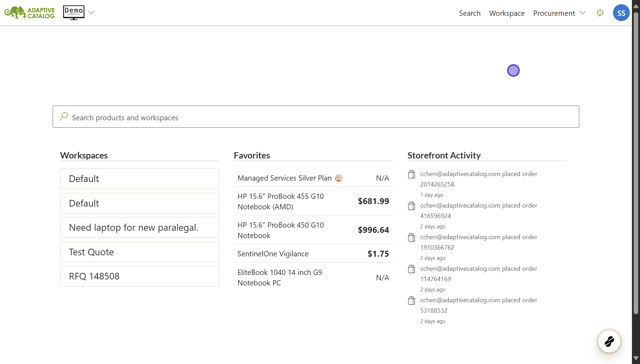
Task: Click the magnifier icon in the search box
Action: 64,116
